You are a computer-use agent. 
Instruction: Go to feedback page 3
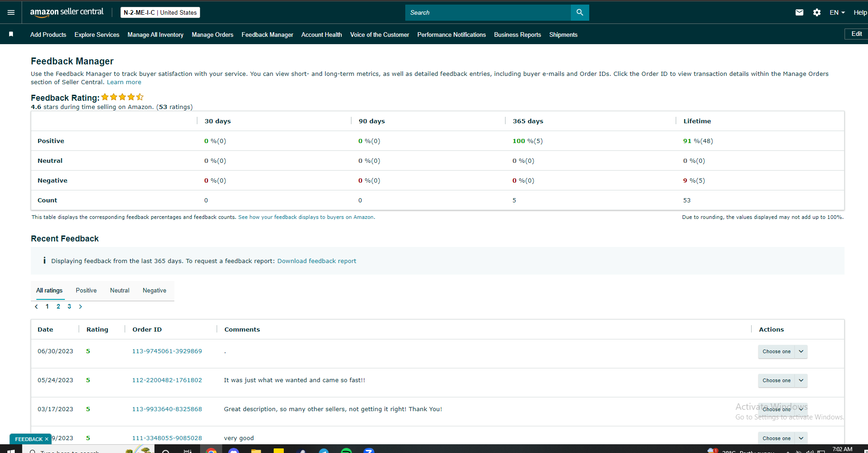pyautogui.click(x=69, y=306)
